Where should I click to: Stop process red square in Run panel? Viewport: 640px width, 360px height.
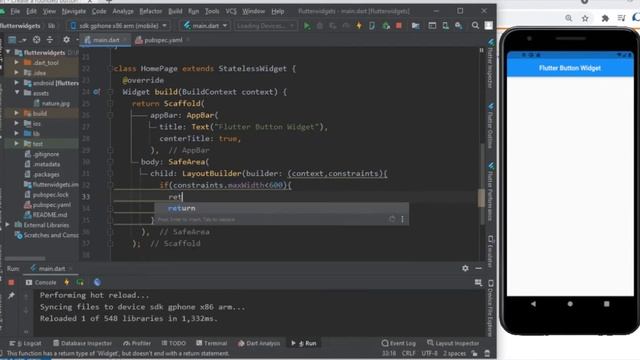(11, 282)
